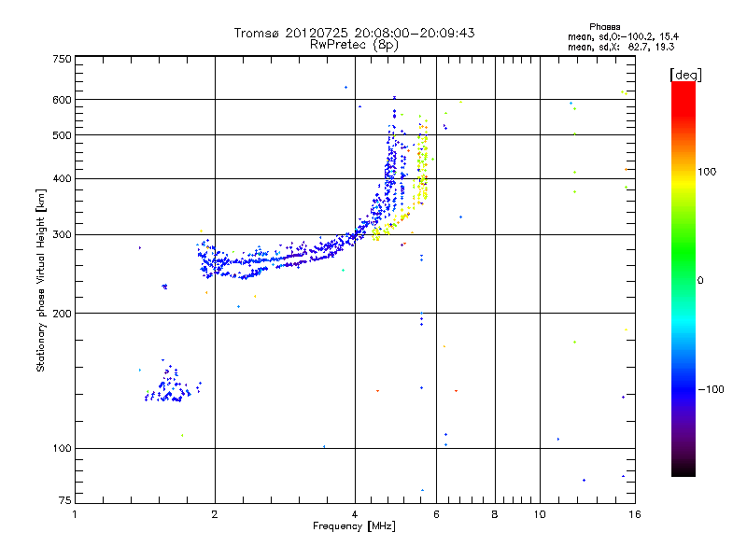Click the colorbar '0' tick label

pos(700,280)
